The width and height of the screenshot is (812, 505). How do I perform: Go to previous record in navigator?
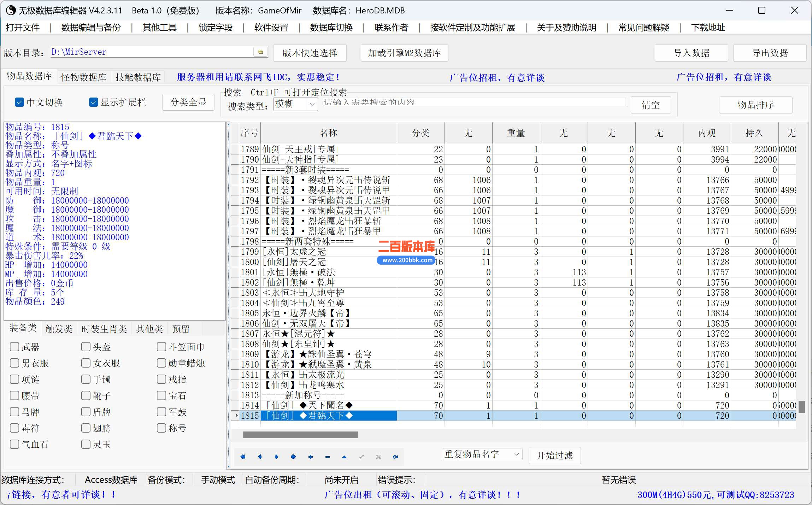coord(260,457)
